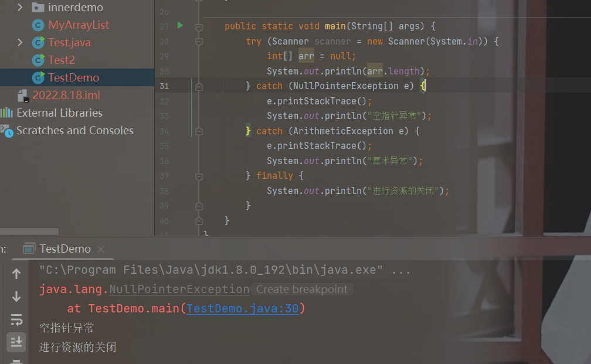
Task: Click horizontal scrollbar of project panel
Action: [29, 231]
